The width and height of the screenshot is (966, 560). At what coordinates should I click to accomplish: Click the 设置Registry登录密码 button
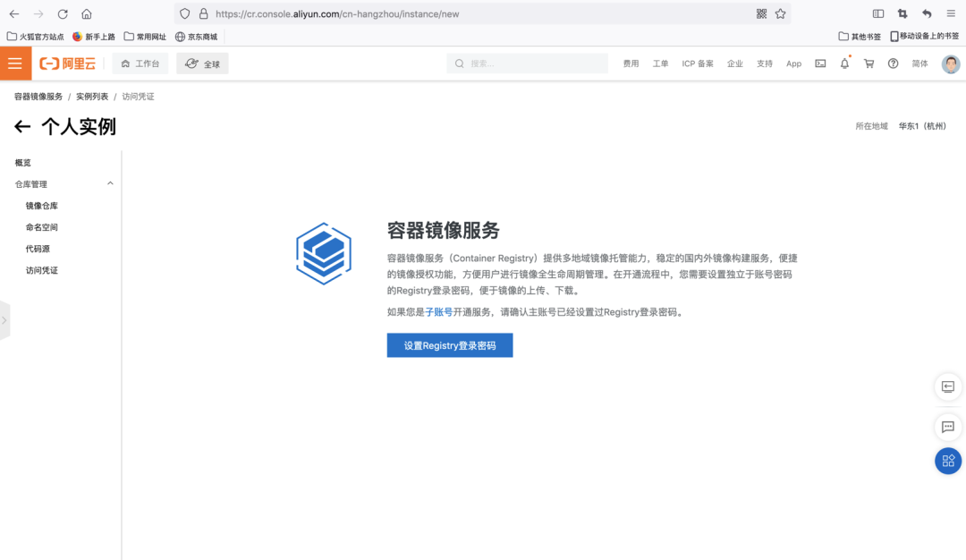pos(450,345)
